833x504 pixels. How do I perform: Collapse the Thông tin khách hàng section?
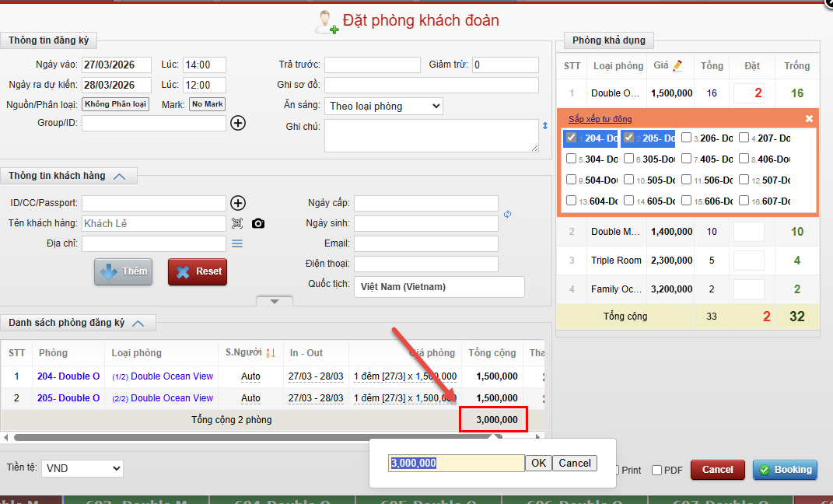tap(119, 177)
